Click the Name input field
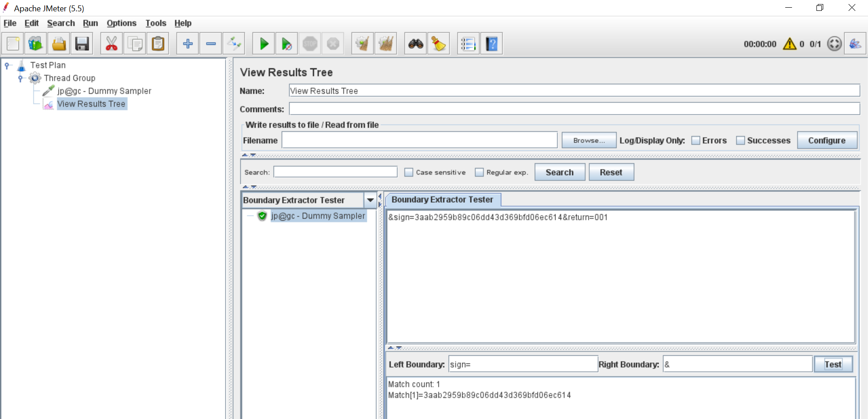This screenshot has height=419, width=868. click(x=574, y=90)
